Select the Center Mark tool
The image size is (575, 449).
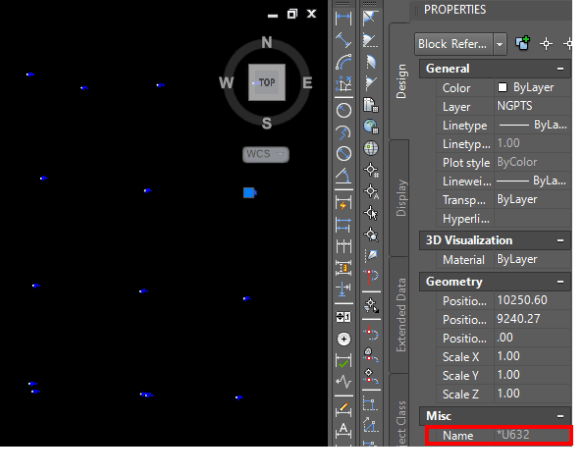pyautogui.click(x=344, y=339)
